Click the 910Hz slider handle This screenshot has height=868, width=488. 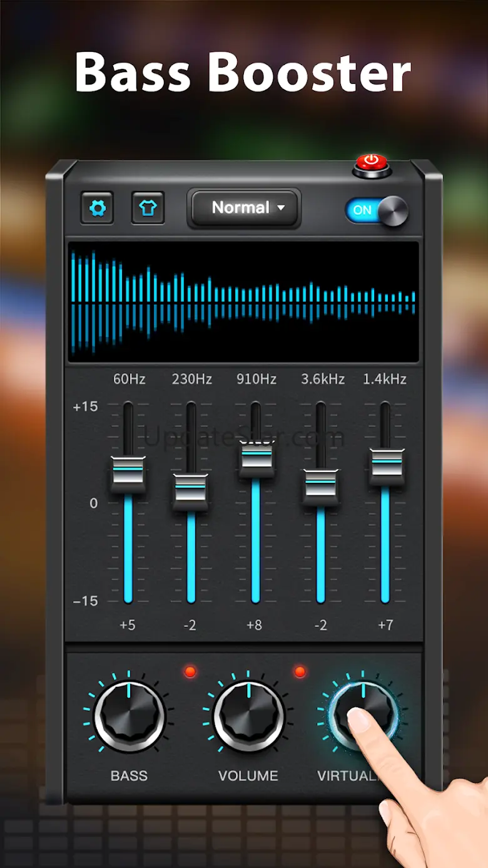[255, 457]
